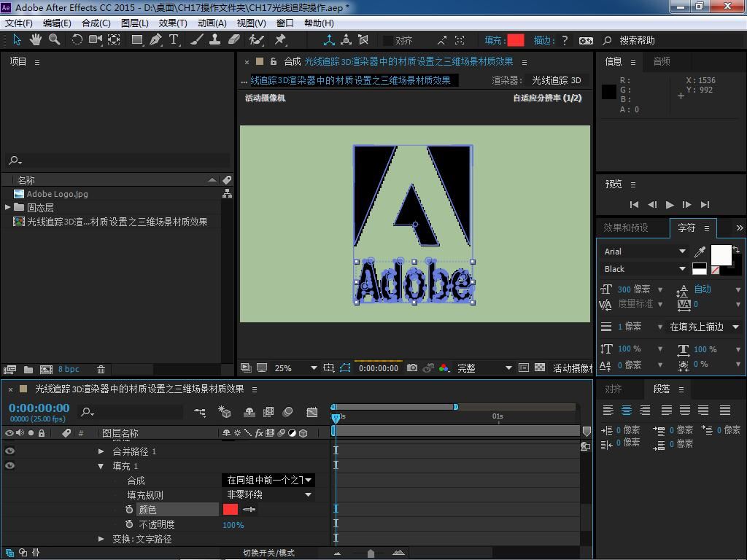Expand the 变换:文字路径 group
Image resolution: width=747 pixels, height=560 pixels.
click(101, 539)
